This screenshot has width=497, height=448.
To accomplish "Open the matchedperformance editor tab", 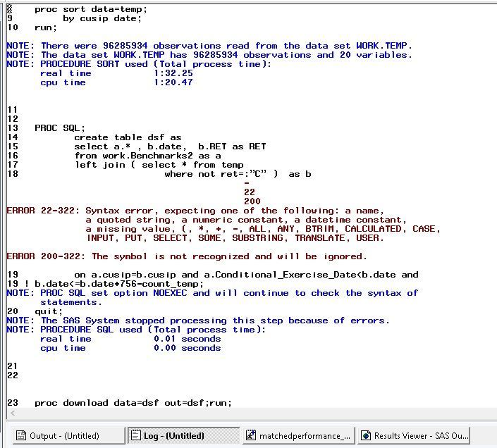I will point(299,435).
